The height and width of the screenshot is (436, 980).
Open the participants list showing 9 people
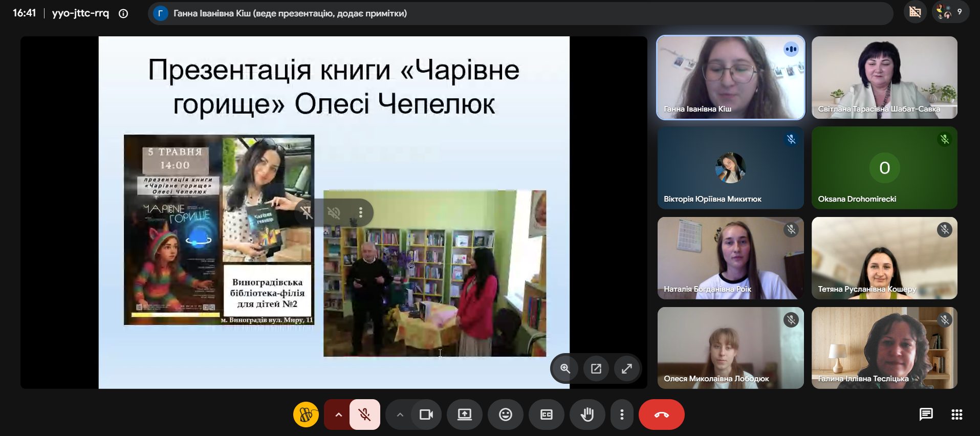click(x=950, y=12)
